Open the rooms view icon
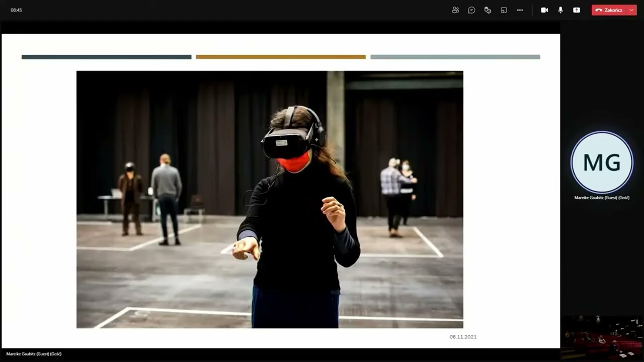This screenshot has width=644, height=362. pyautogui.click(x=504, y=10)
